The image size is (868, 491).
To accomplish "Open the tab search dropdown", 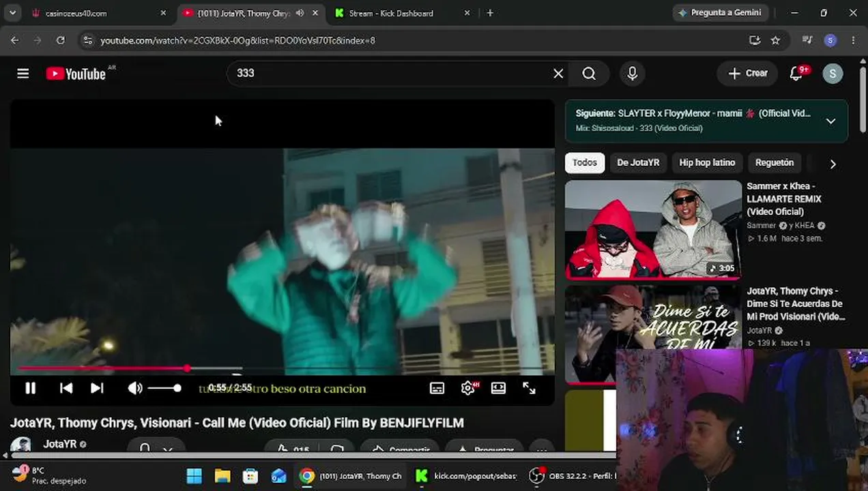I will [x=12, y=13].
